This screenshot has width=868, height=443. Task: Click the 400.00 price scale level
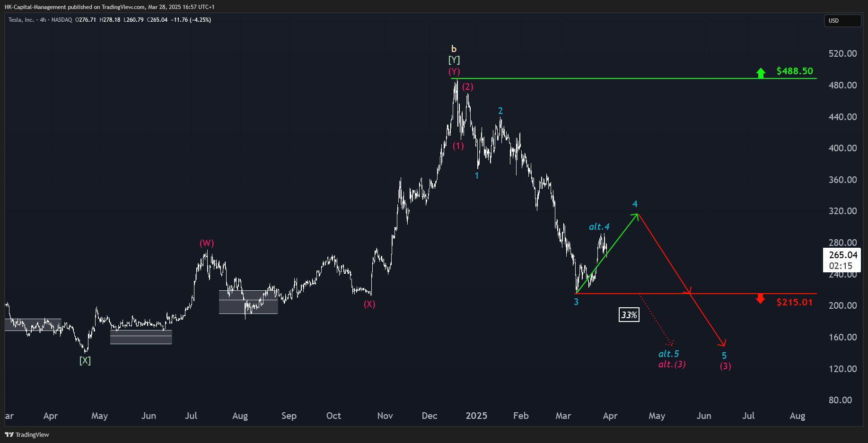pyautogui.click(x=842, y=148)
